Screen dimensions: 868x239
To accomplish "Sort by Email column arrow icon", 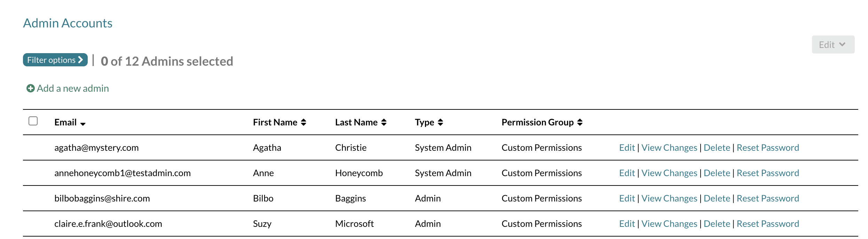I will [x=83, y=124].
